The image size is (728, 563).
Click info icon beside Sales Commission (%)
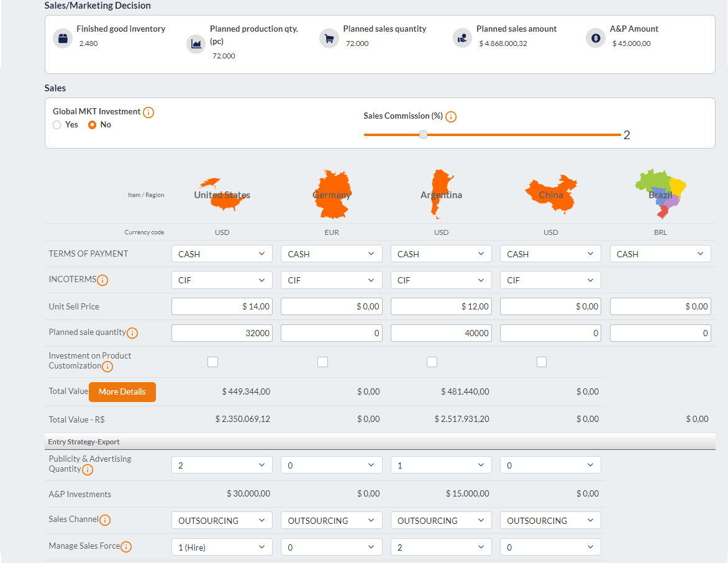click(451, 117)
